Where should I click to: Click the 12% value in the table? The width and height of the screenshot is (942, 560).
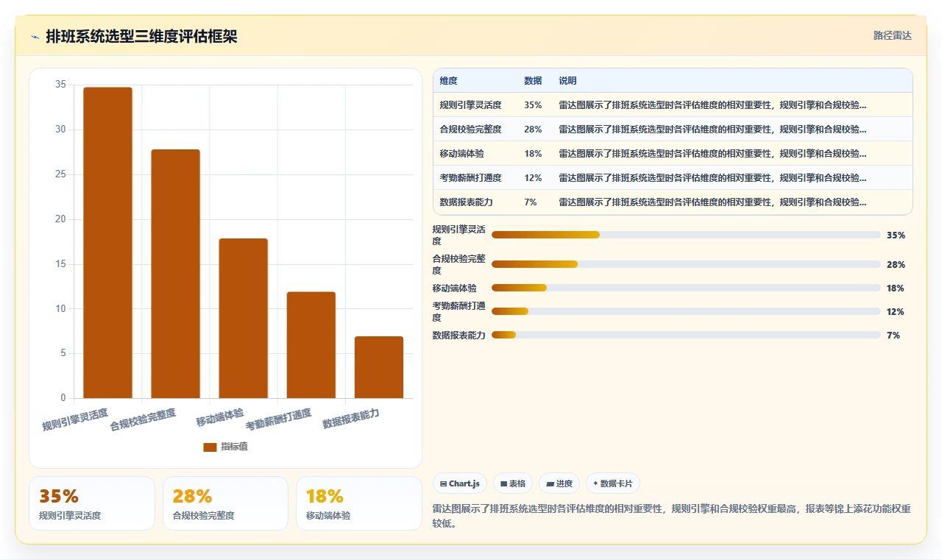click(x=533, y=177)
